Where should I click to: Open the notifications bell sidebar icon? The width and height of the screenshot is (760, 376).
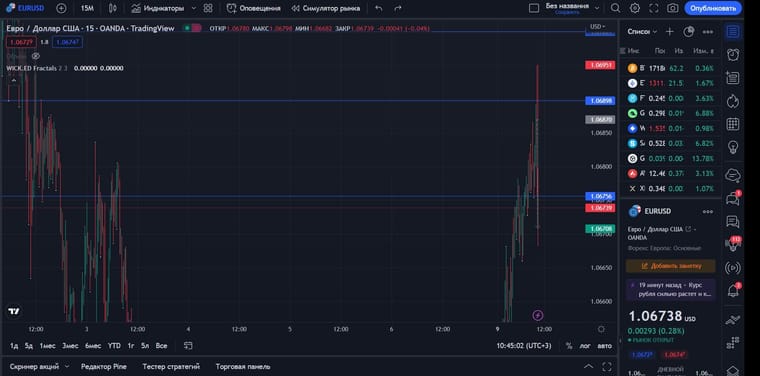click(733, 291)
